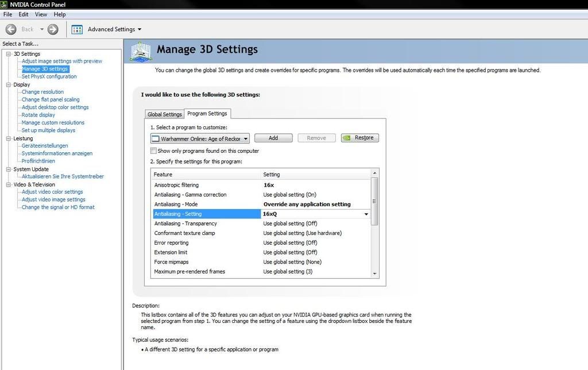
Task: Open Systeminformationen anzeigen
Action: click(57, 153)
